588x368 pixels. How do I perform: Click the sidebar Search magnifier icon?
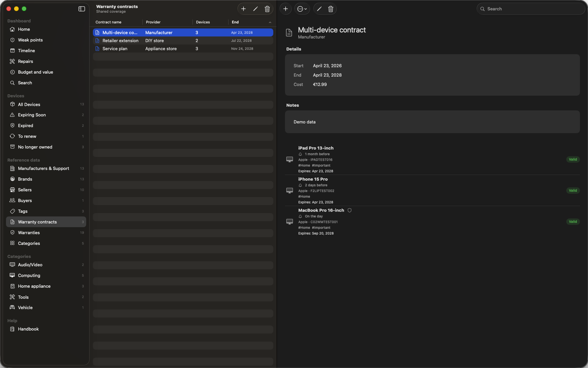tap(12, 83)
